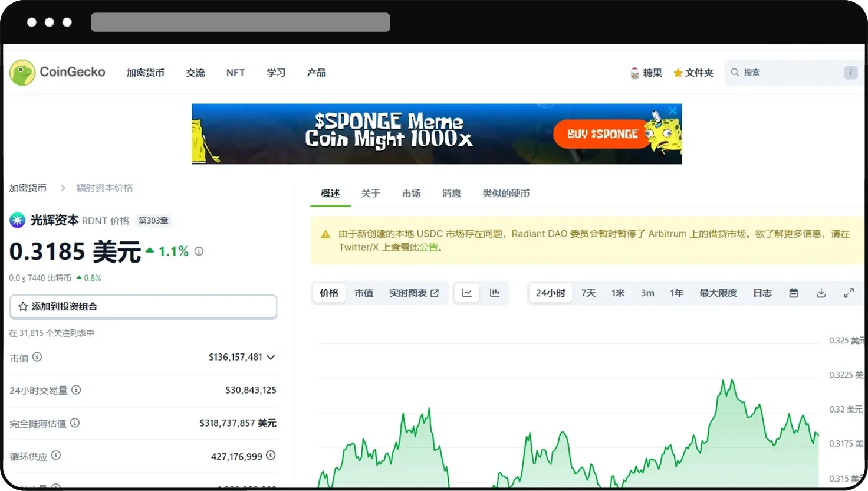Click the 第303章 rank badge
This screenshot has height=491, width=868.
153,221
